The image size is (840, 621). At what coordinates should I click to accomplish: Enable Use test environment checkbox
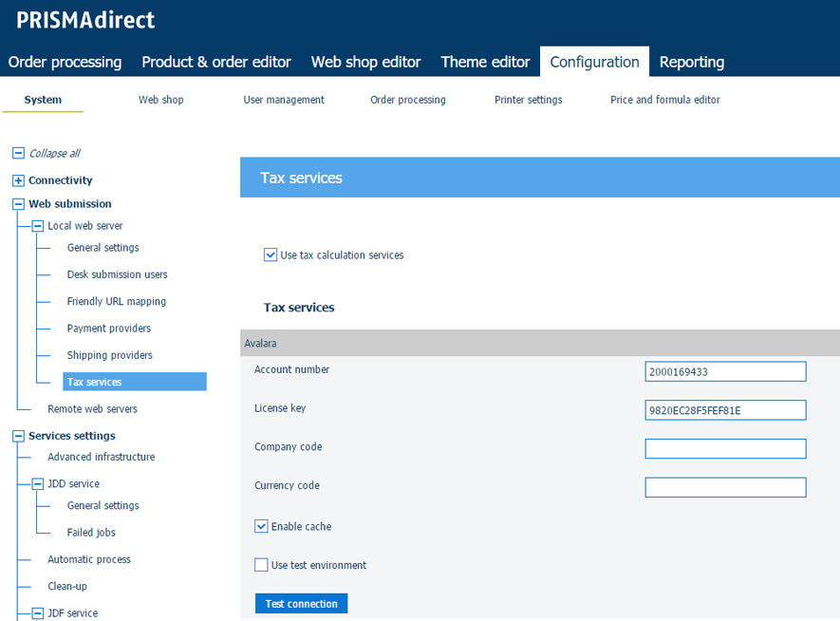(x=261, y=565)
